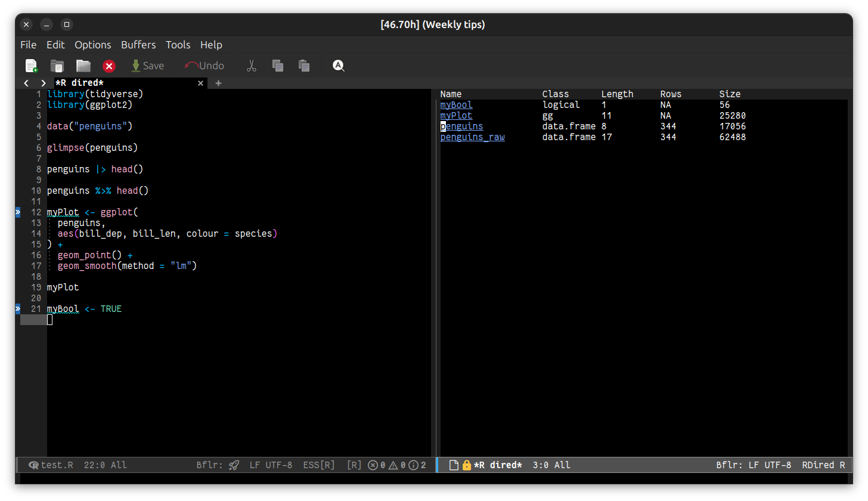Screen dimensions: 868x501
Task: Click the Length column header
Action: (x=617, y=94)
